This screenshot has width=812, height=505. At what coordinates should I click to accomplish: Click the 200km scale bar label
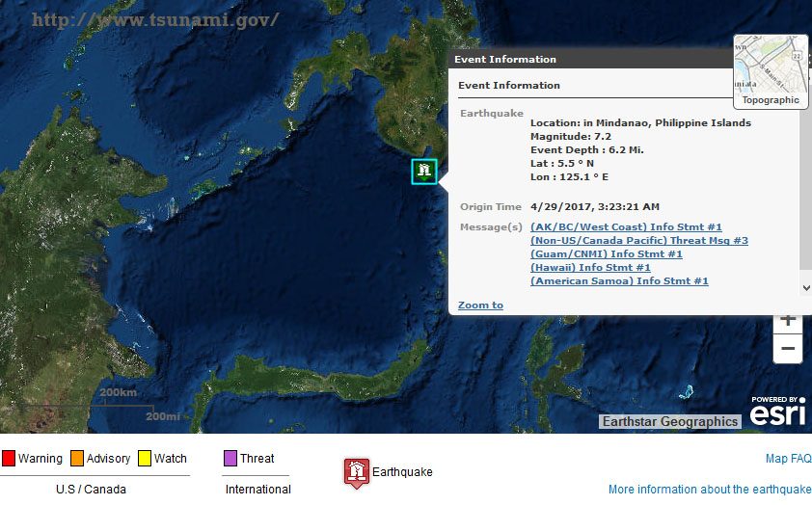coord(118,392)
